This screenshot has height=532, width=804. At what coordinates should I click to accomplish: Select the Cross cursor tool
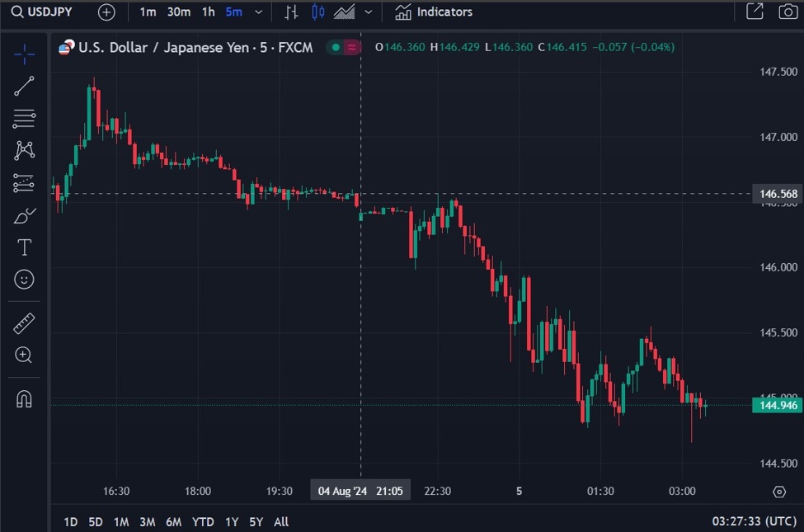click(24, 54)
